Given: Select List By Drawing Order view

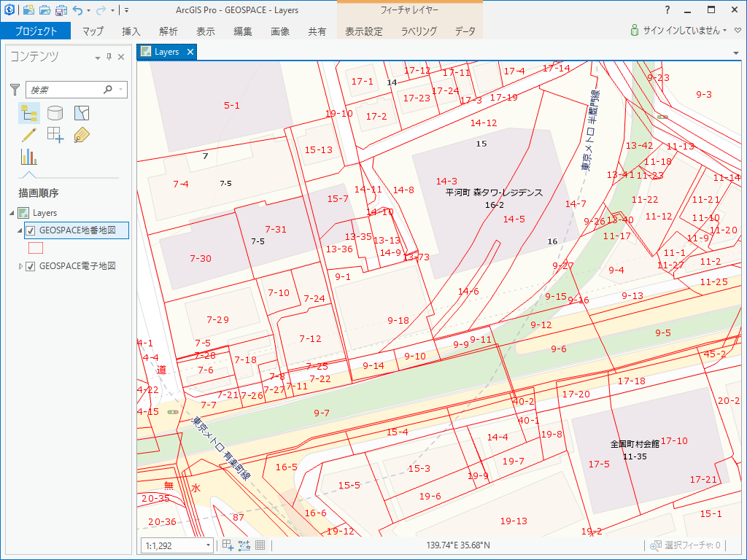Looking at the screenshot, I should [29, 113].
